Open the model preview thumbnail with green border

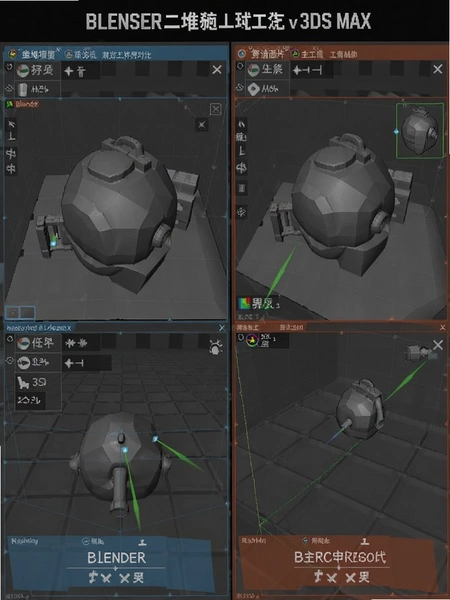coord(420,131)
